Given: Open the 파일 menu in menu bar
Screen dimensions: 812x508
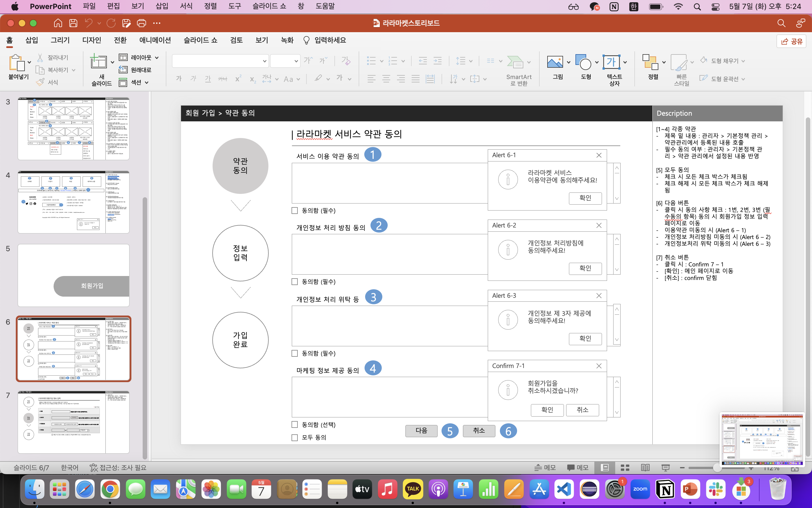Looking at the screenshot, I should (x=89, y=6).
